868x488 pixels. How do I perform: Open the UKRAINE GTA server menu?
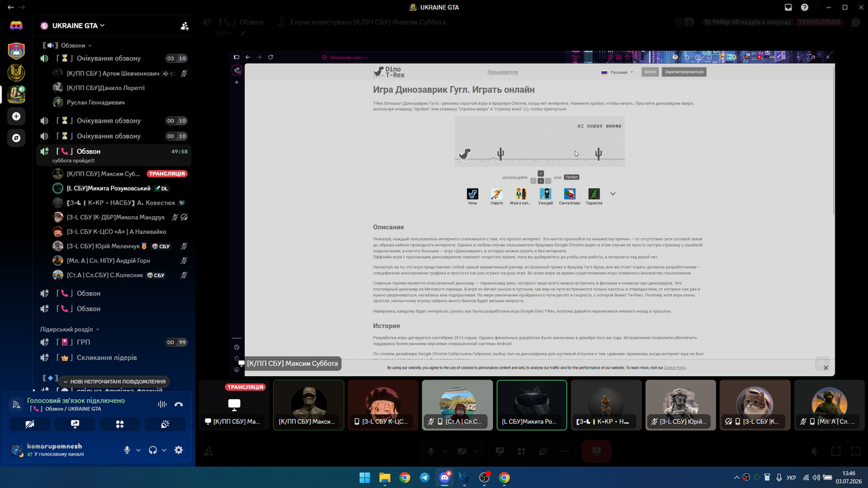coord(73,26)
